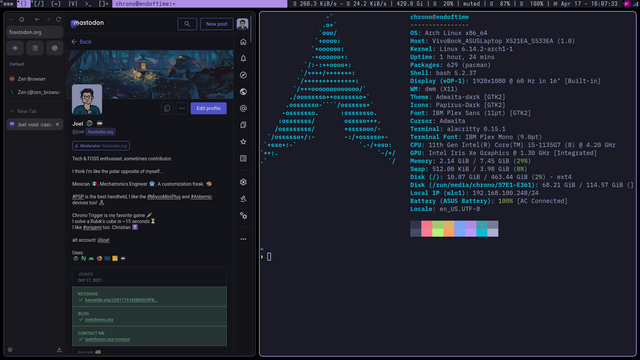640x360 pixels.
Task: Switch to dwm >_ tag
Action: [88, 4]
